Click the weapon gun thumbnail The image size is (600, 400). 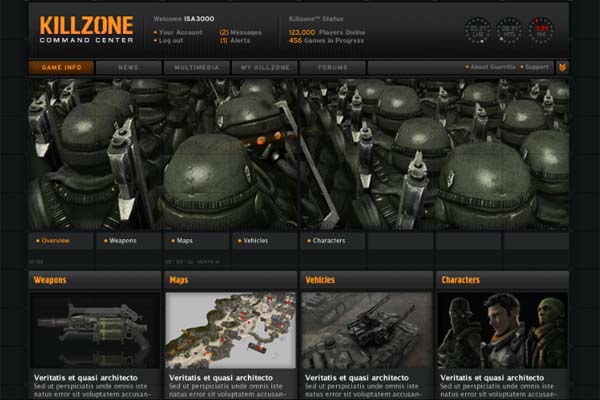click(95, 331)
